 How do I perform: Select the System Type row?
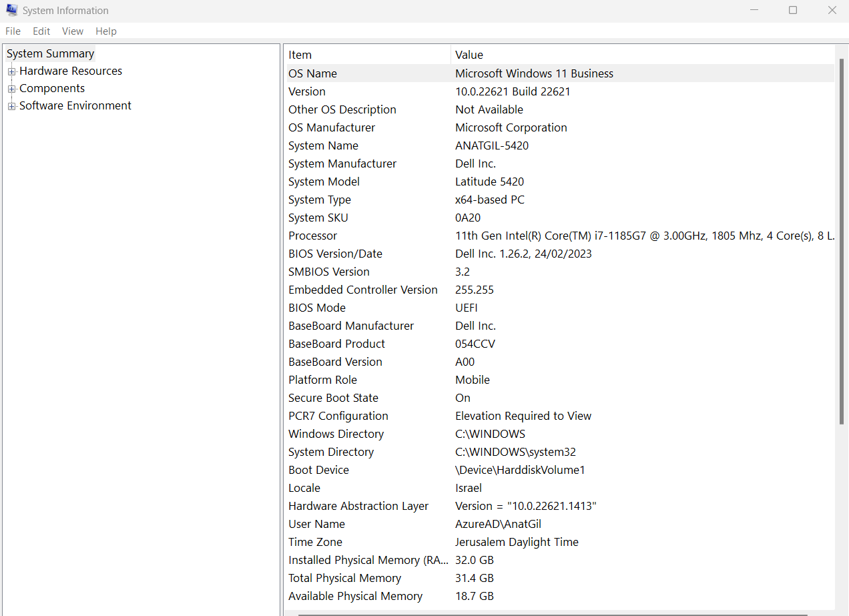pos(561,200)
